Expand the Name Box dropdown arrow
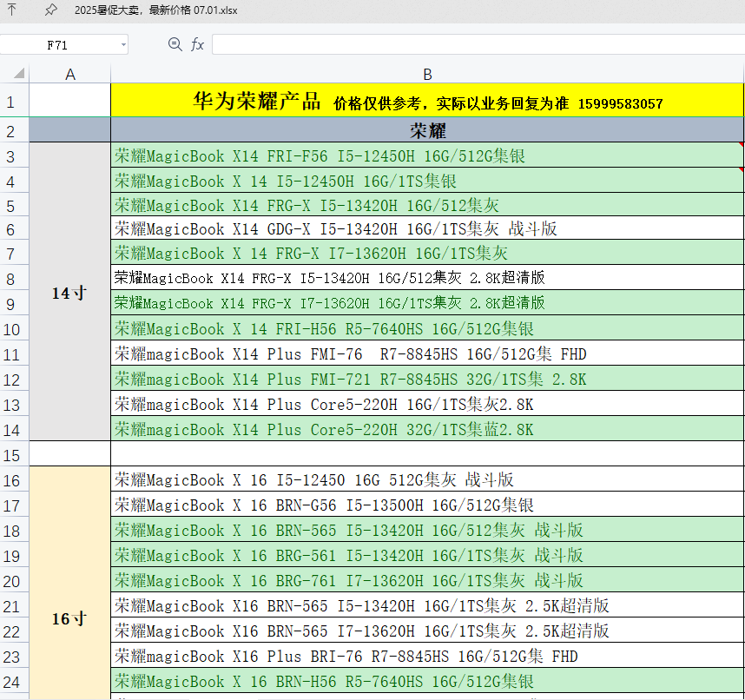This screenshot has width=745, height=700. [x=123, y=45]
